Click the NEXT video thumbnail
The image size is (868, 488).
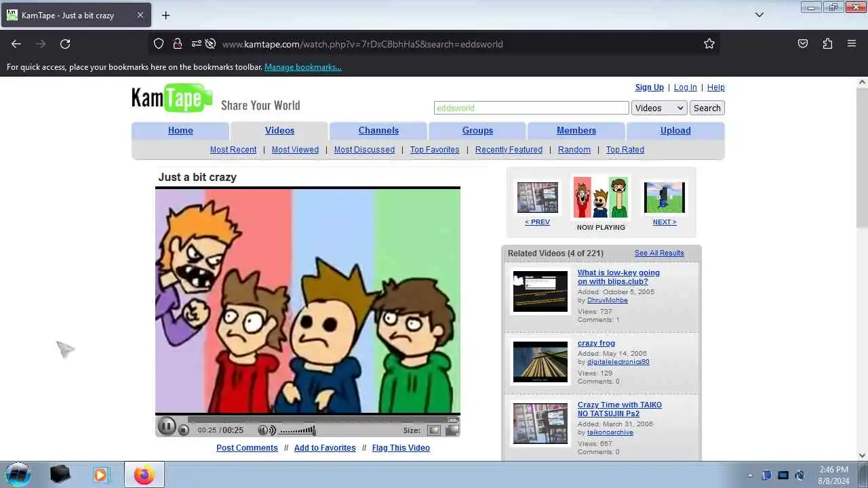tap(665, 197)
